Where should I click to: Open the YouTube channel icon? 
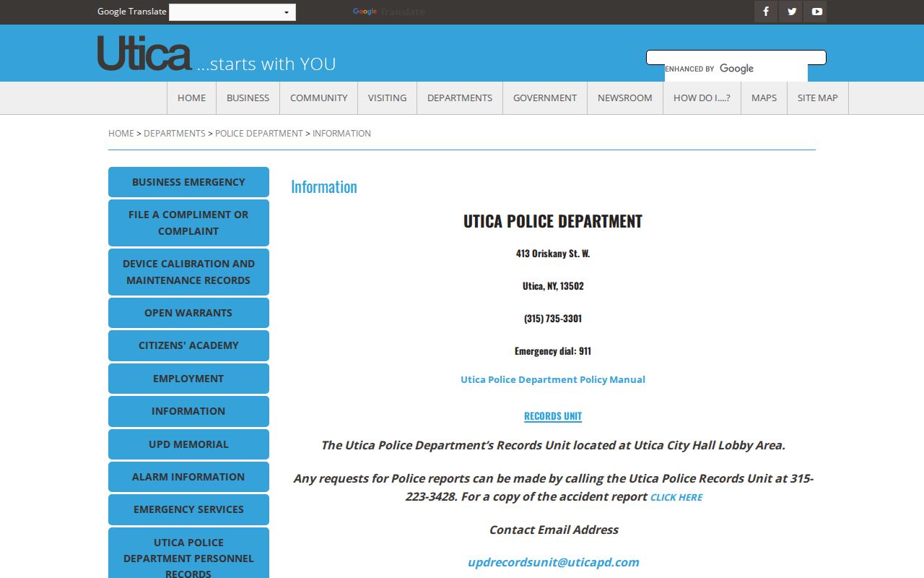[815, 12]
